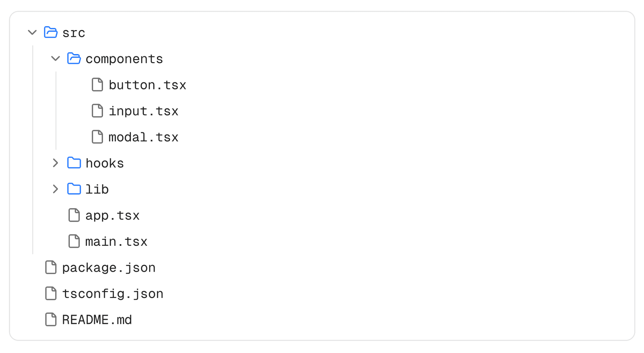Click the file icon beside button.tsx
This screenshot has height=353, width=644.
click(x=97, y=85)
